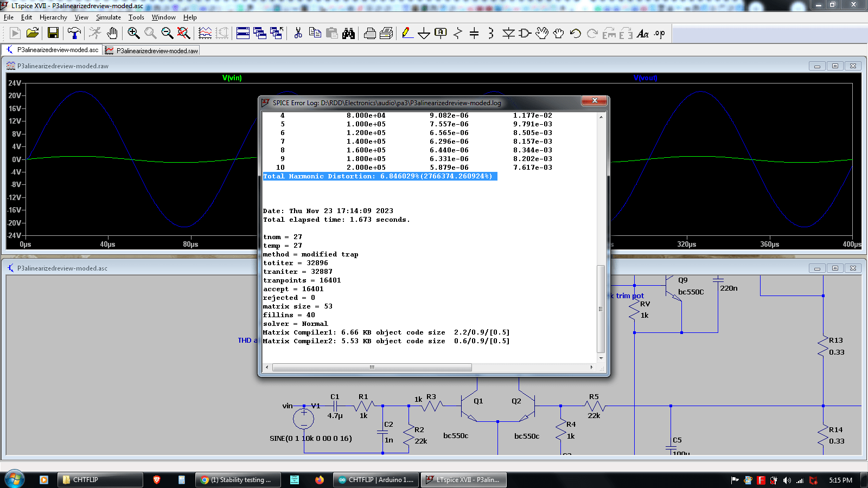Select the Cut scissors tool

click(298, 34)
